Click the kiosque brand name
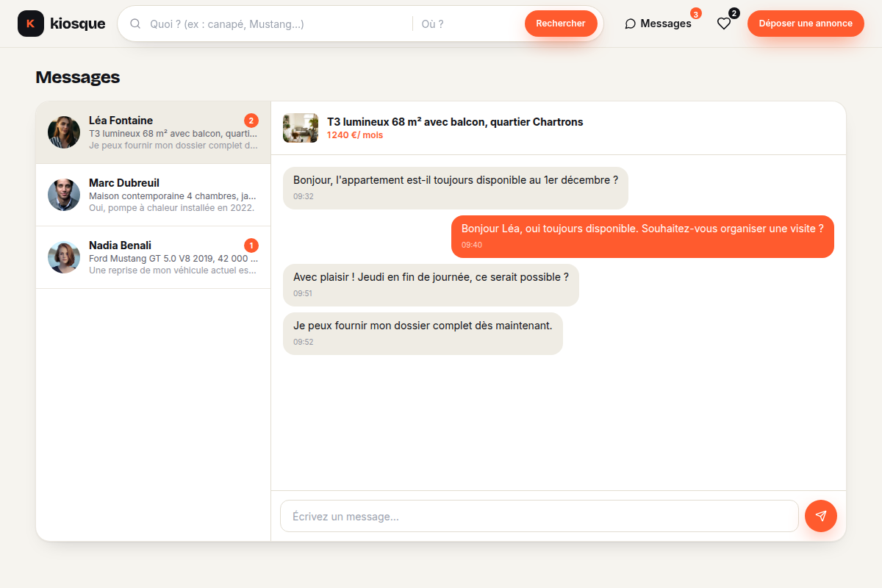Viewport: 882px width, 588px height. tap(77, 24)
